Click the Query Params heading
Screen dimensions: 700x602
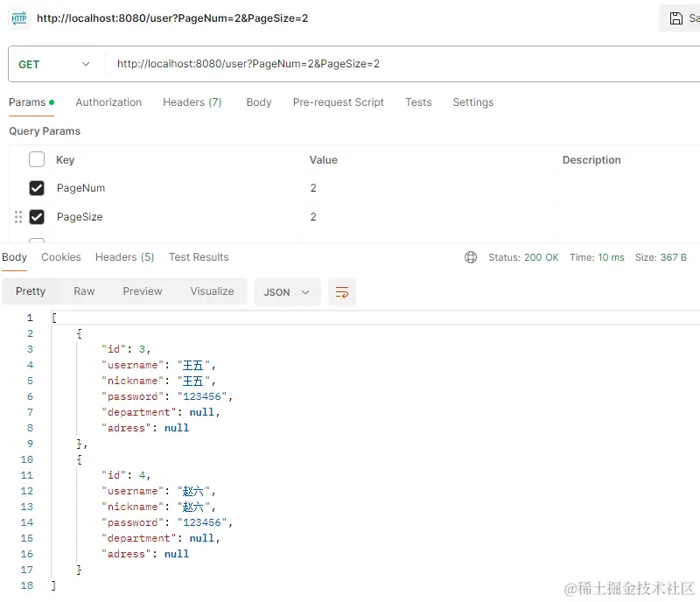pyautogui.click(x=45, y=131)
